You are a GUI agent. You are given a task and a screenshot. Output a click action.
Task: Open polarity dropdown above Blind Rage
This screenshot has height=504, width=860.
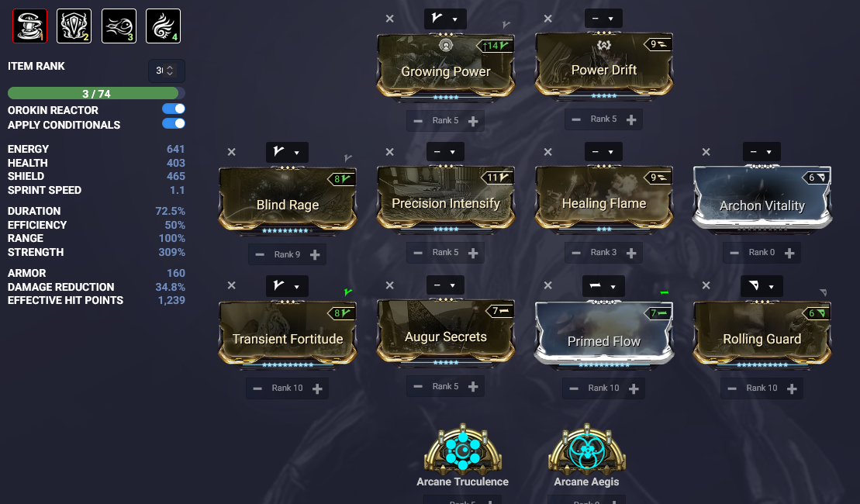point(287,152)
